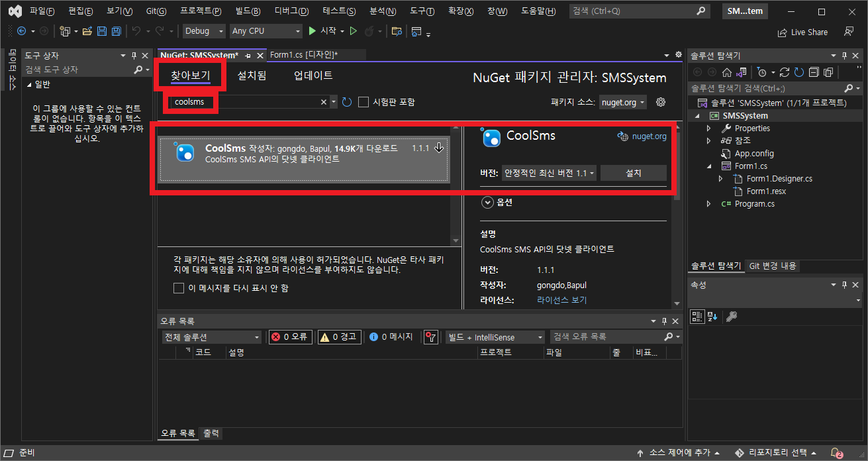Switch to the 설치됨 tab
Image resolution: width=868 pixels, height=461 pixels.
coord(252,76)
